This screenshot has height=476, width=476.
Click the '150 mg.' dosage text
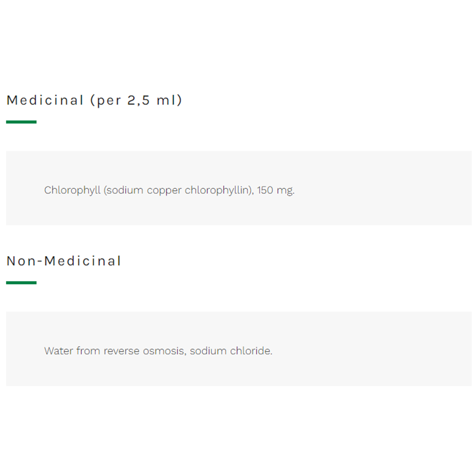[x=276, y=190]
